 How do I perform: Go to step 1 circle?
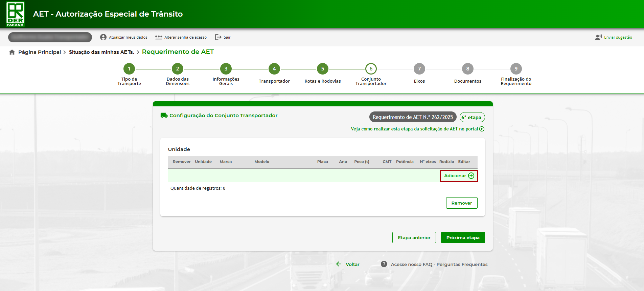click(x=129, y=69)
